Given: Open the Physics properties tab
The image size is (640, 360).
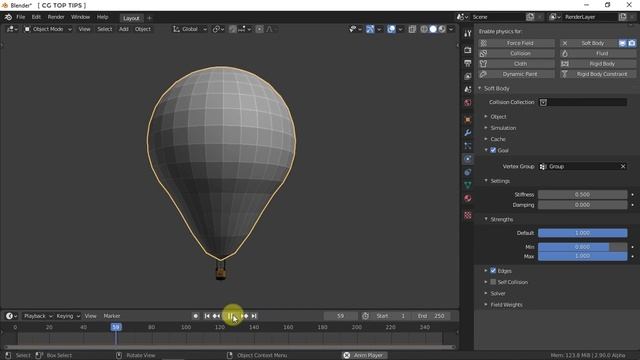Looking at the screenshot, I should (x=468, y=159).
